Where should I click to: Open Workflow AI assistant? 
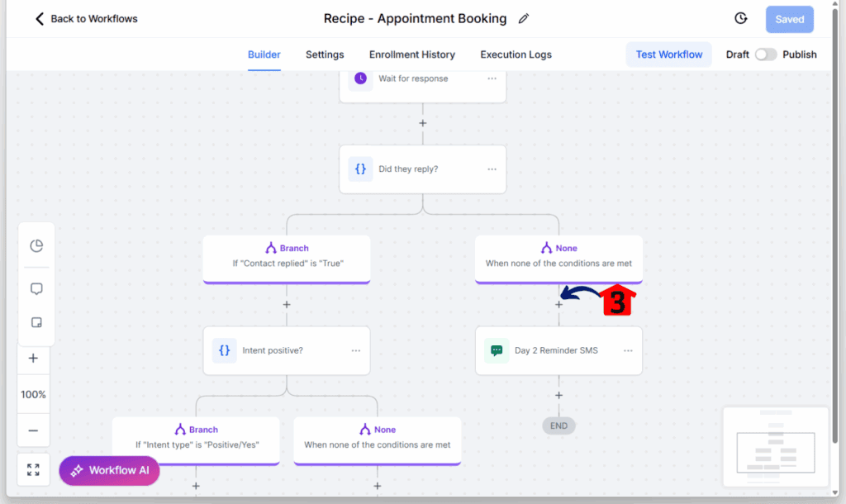click(x=110, y=471)
